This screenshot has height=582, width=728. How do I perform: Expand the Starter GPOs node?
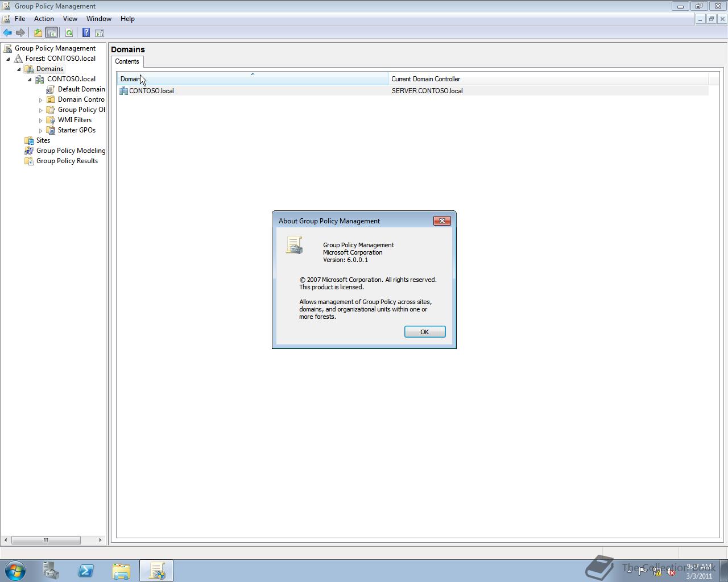click(40, 130)
